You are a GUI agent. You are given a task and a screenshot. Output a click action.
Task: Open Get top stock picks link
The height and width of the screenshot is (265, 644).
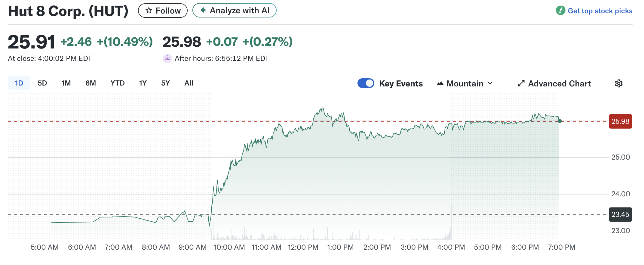pos(600,11)
